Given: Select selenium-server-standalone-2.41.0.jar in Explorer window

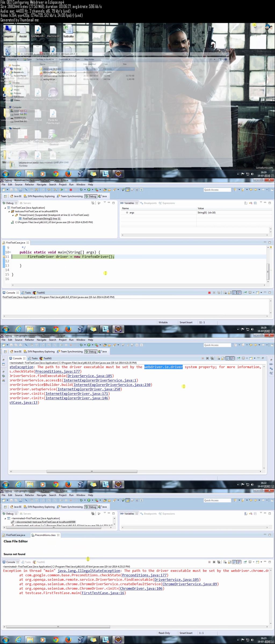Looking at the screenshot, I should 60,76.
